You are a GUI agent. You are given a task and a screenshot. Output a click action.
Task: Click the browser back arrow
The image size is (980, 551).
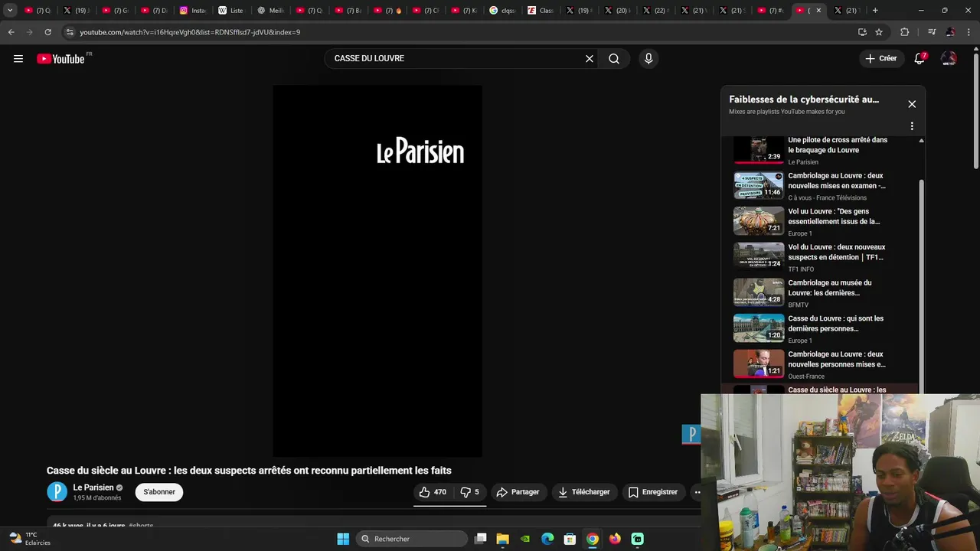pos(11,32)
